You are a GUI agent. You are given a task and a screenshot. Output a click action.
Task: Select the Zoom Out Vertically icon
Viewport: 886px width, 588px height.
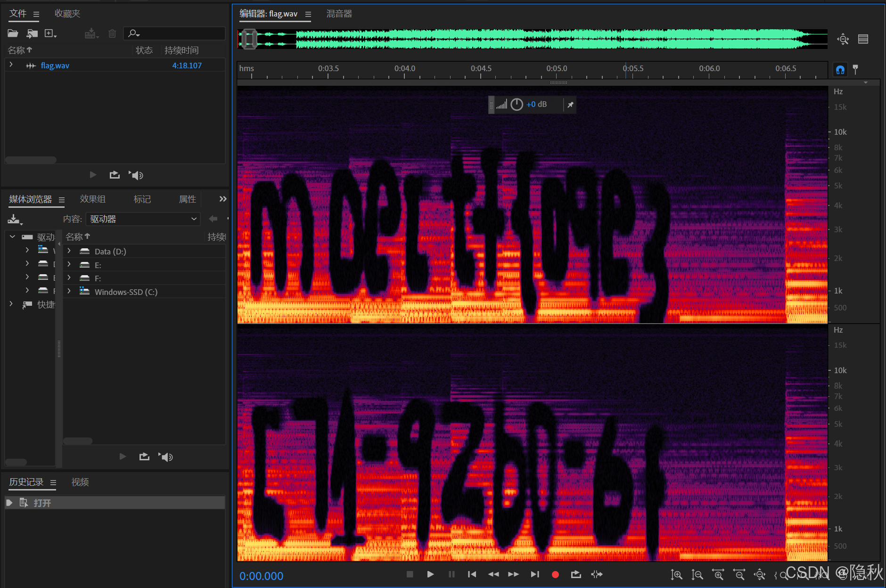[x=697, y=574]
